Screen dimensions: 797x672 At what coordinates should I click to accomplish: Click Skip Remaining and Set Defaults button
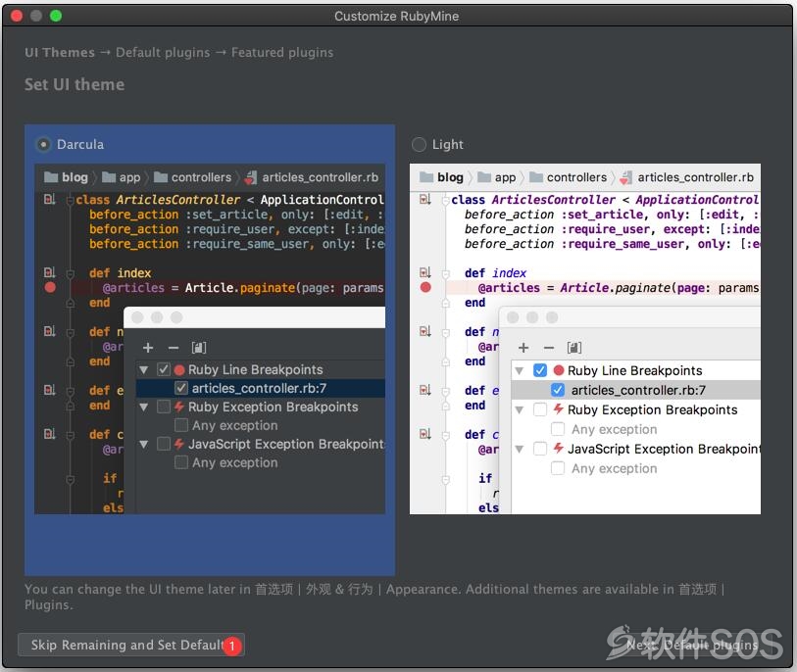(131, 646)
